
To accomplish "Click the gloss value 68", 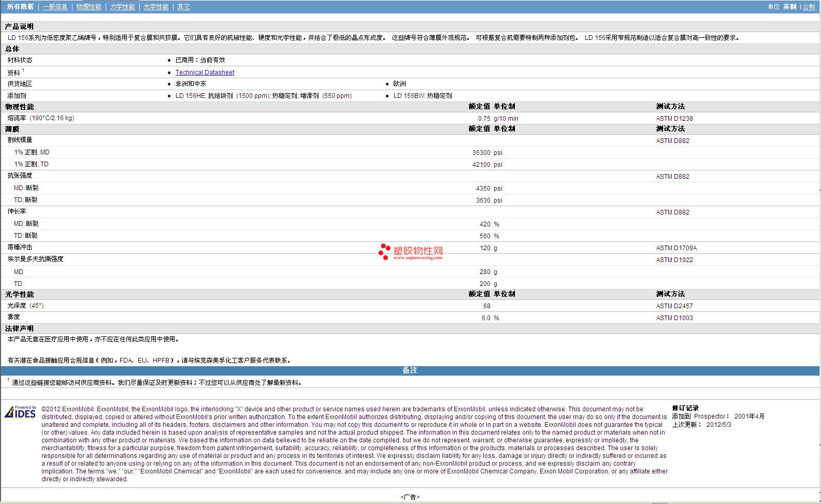I will click(x=486, y=306).
